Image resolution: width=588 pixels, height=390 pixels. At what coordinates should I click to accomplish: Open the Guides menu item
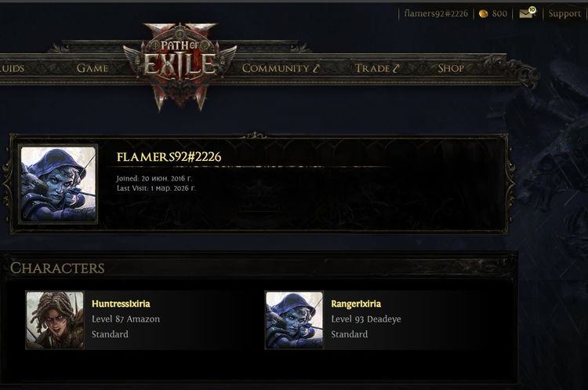pos(12,68)
